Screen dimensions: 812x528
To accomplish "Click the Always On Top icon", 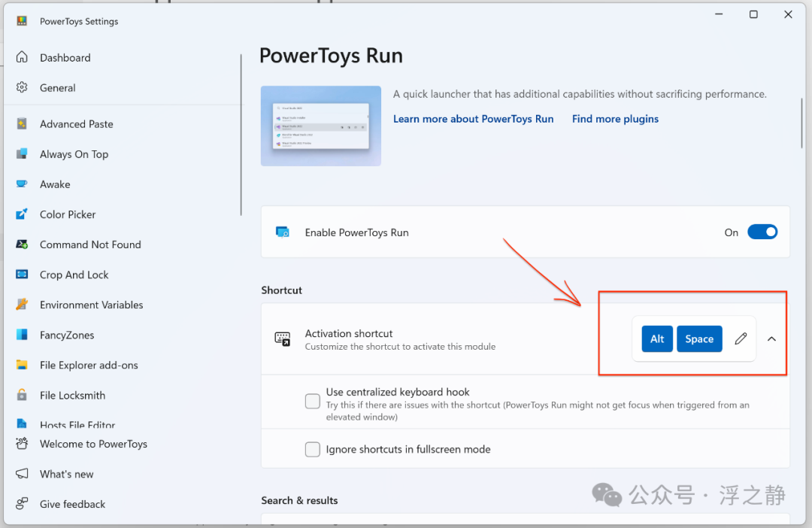I will (x=22, y=153).
